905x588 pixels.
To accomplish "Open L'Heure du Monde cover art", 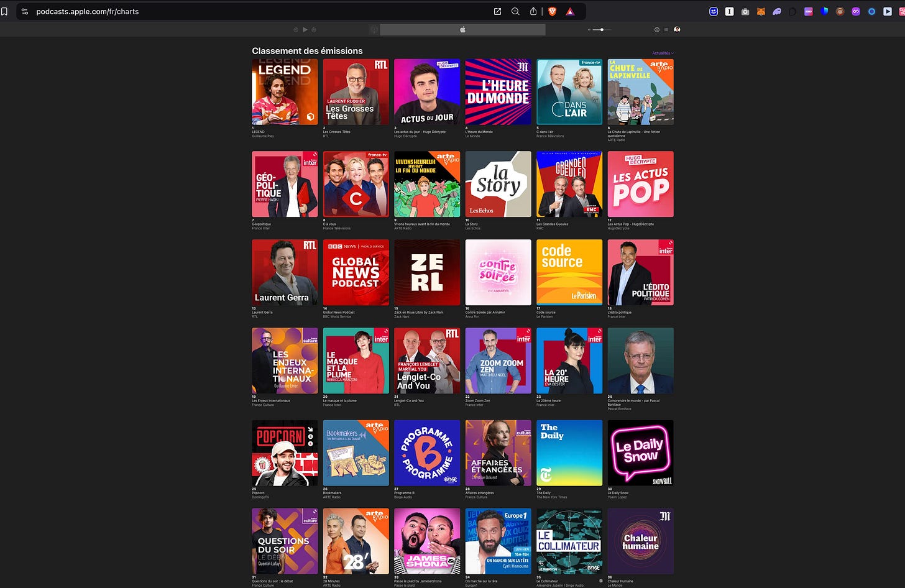I will pos(498,92).
